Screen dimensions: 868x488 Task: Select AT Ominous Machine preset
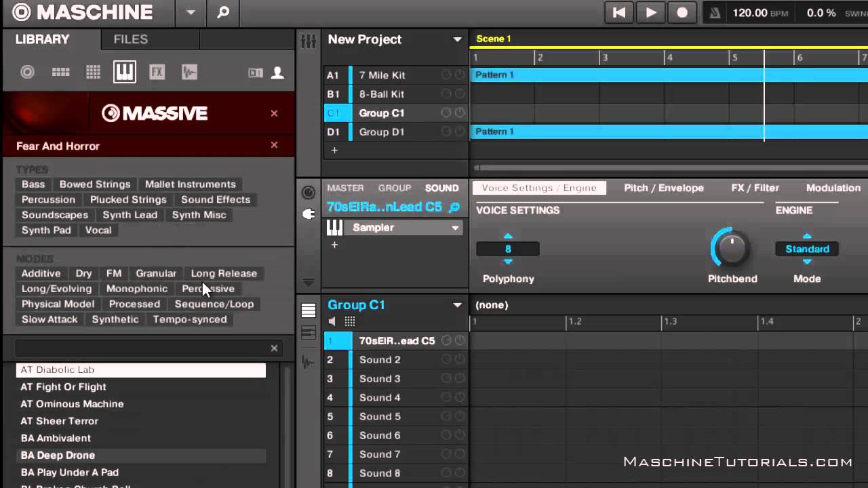coord(72,404)
